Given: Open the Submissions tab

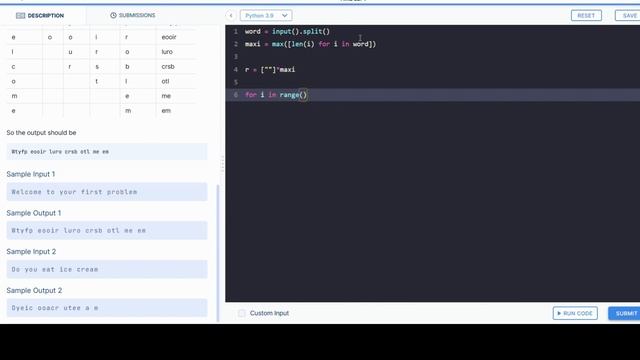Looking at the screenshot, I should (x=133, y=16).
